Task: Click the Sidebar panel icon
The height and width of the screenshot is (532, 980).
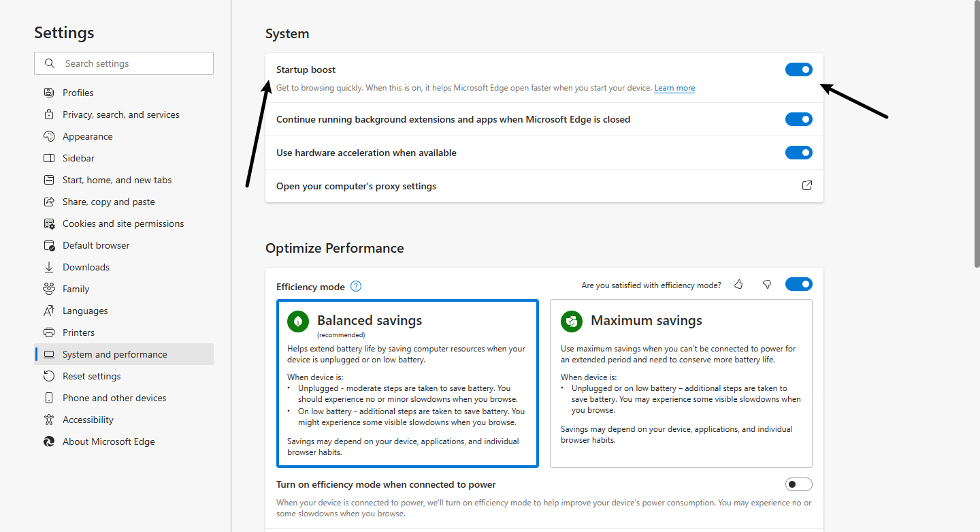Action: (49, 158)
